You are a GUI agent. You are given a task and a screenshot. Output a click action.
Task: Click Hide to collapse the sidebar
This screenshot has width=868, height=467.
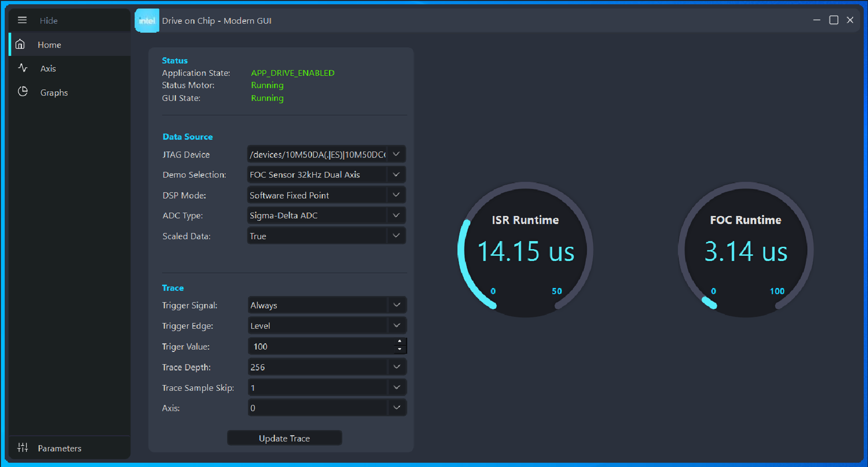[x=48, y=20]
